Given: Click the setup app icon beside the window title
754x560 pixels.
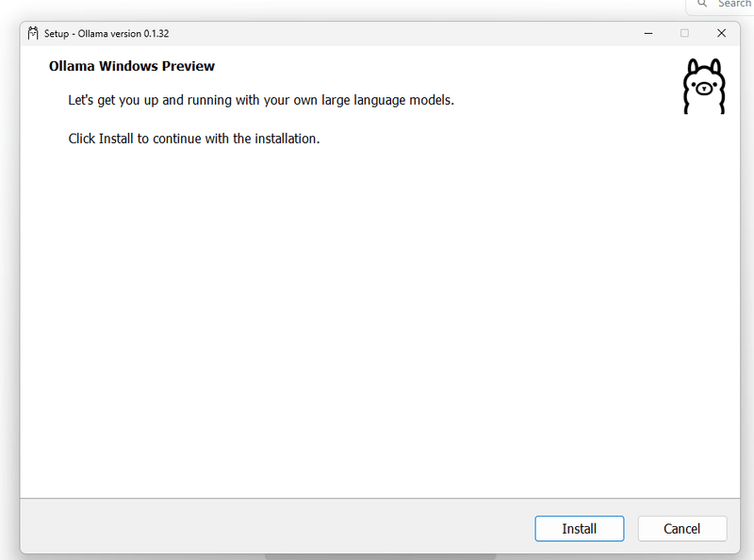Looking at the screenshot, I should [x=33, y=33].
